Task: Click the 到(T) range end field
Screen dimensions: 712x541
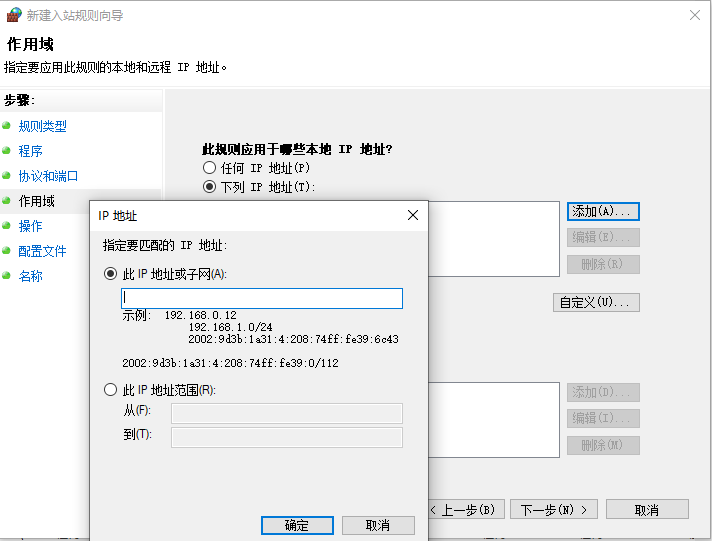Action: 287,437
